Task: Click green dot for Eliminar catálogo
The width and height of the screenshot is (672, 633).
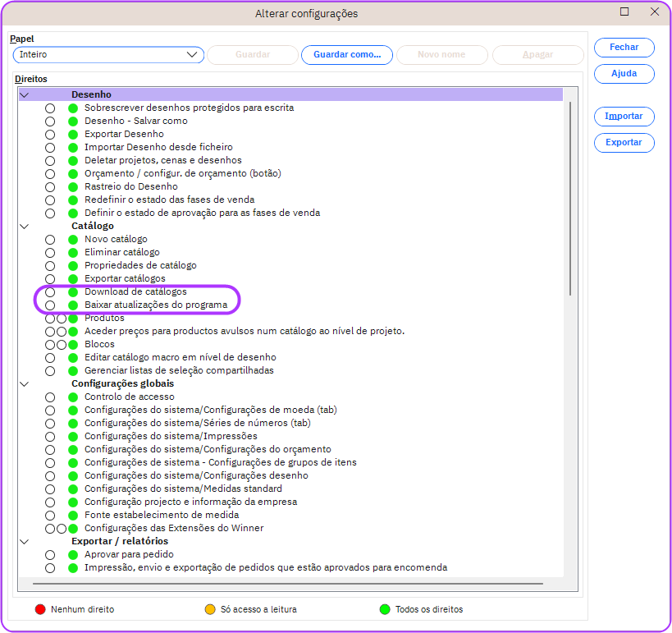Action: click(73, 252)
